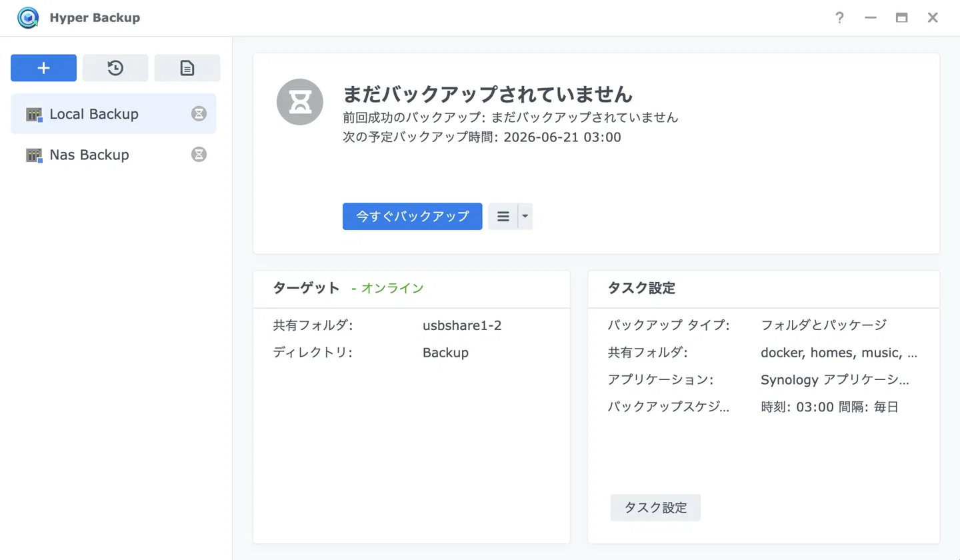Image resolution: width=960 pixels, height=560 pixels.
Task: Maximize the Hyper Backup window
Action: click(x=901, y=18)
